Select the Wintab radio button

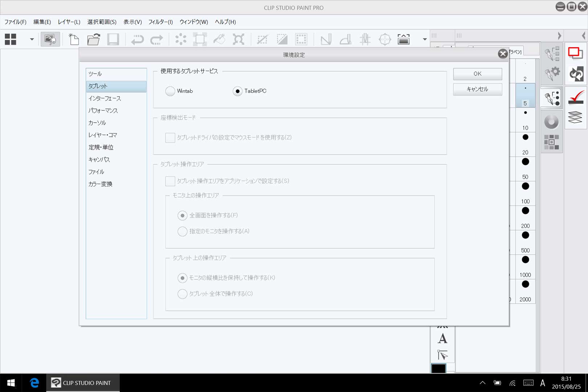170,91
